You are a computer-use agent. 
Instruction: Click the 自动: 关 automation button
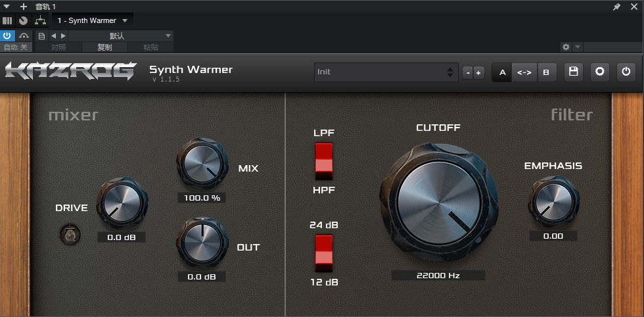pos(16,47)
